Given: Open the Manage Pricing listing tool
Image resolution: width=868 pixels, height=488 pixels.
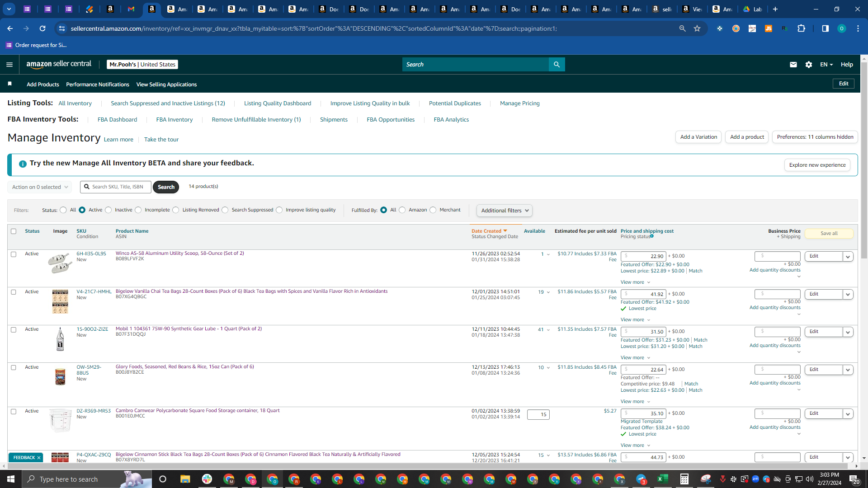Looking at the screenshot, I should pos(520,103).
